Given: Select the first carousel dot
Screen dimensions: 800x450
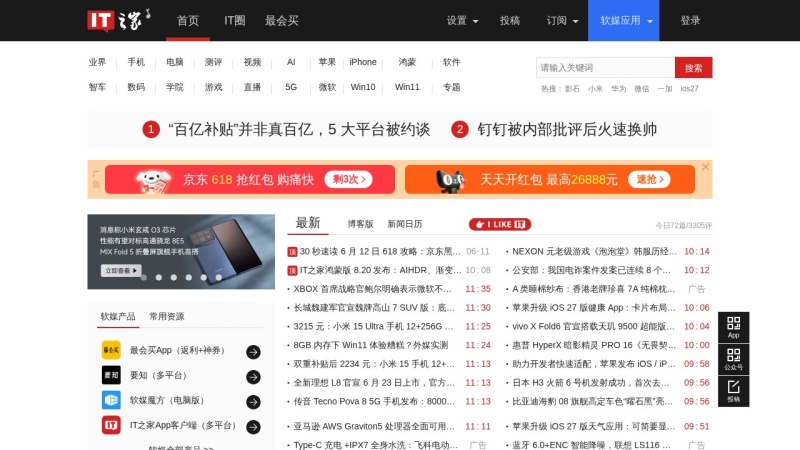Looking at the screenshot, I should (x=144, y=278).
